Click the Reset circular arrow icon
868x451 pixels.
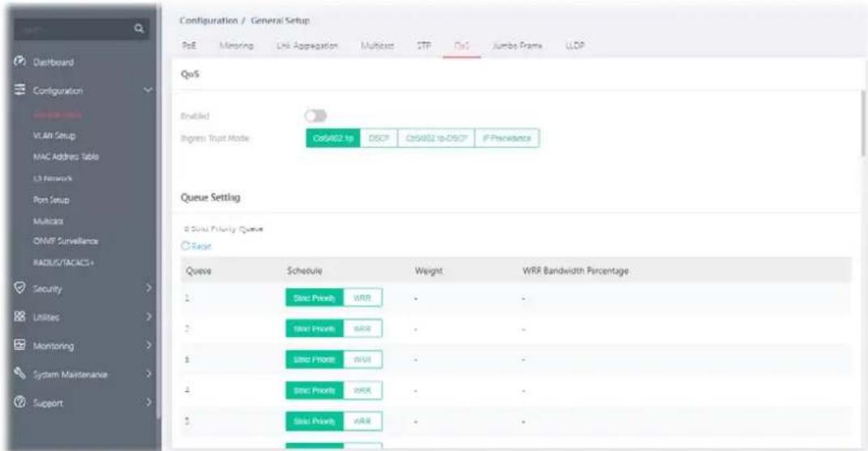tap(186, 246)
